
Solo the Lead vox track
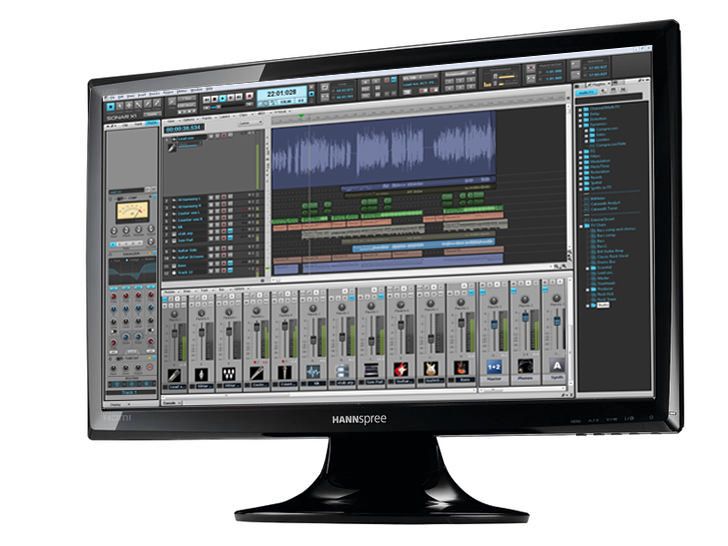pyautogui.click(x=217, y=136)
